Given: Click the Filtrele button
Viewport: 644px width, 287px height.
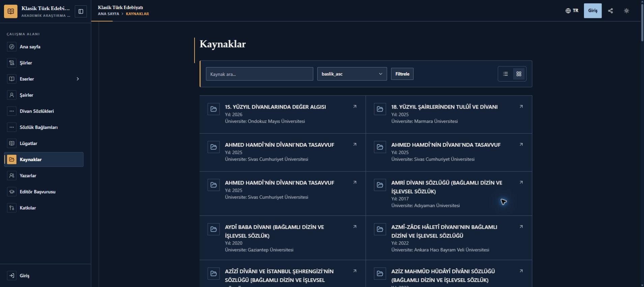Looking at the screenshot, I should point(402,74).
